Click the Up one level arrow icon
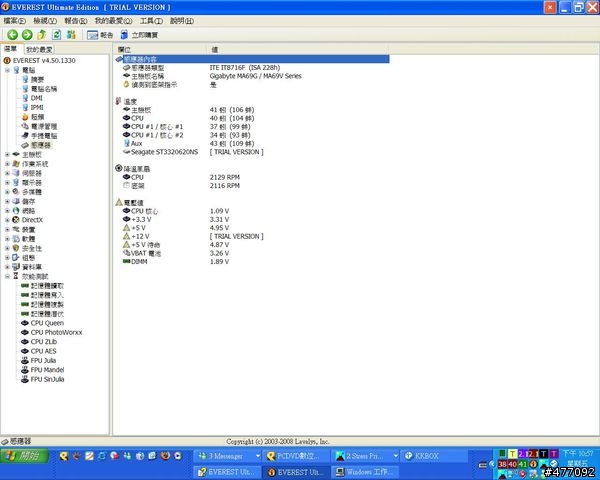This screenshot has width=600, height=480. coord(41,35)
